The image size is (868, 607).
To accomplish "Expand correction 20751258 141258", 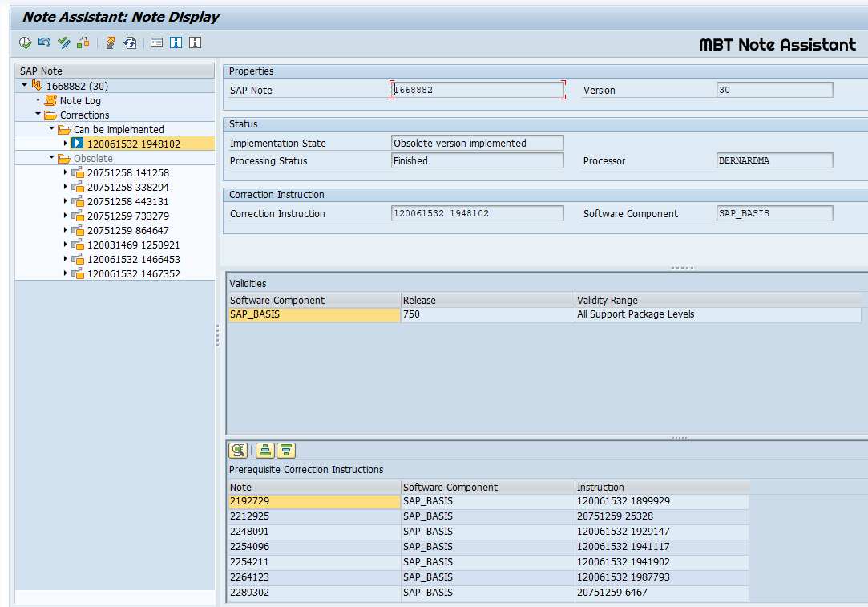I will pos(65,172).
